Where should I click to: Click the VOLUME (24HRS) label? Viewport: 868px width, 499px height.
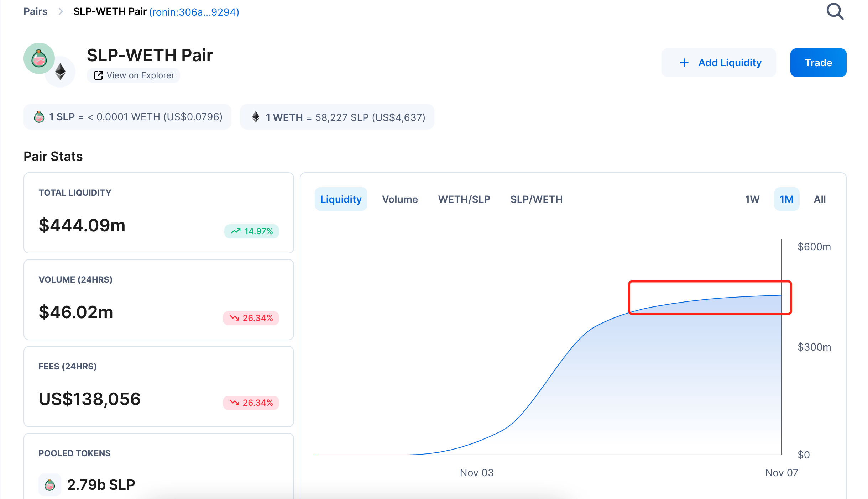pyautogui.click(x=75, y=279)
